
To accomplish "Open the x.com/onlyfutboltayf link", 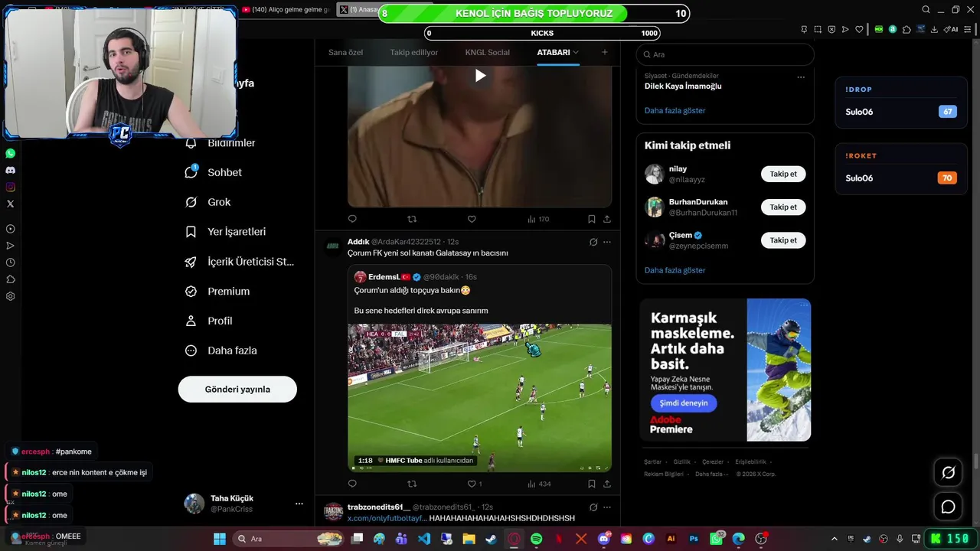I will pos(387,518).
